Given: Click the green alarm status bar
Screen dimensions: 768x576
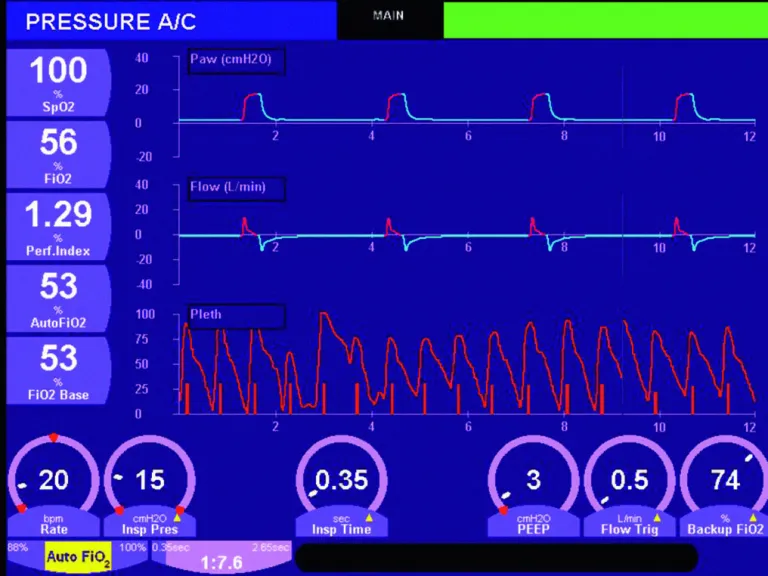Looking at the screenshot, I should [604, 20].
